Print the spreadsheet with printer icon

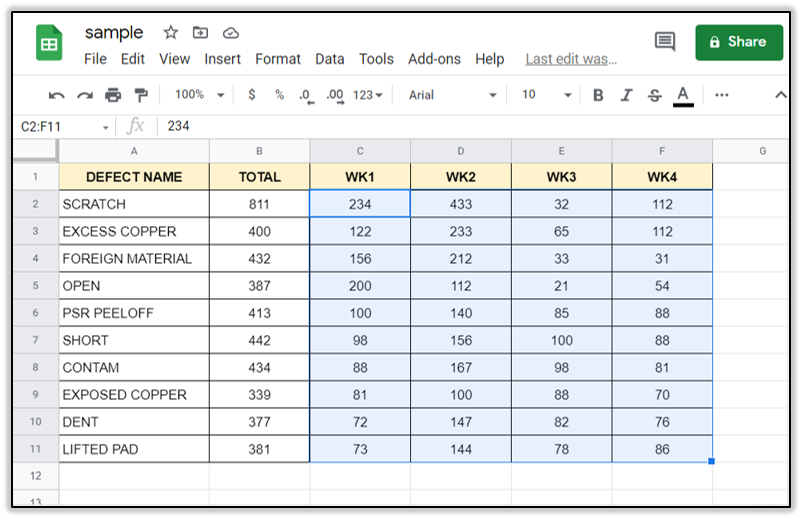click(x=113, y=95)
